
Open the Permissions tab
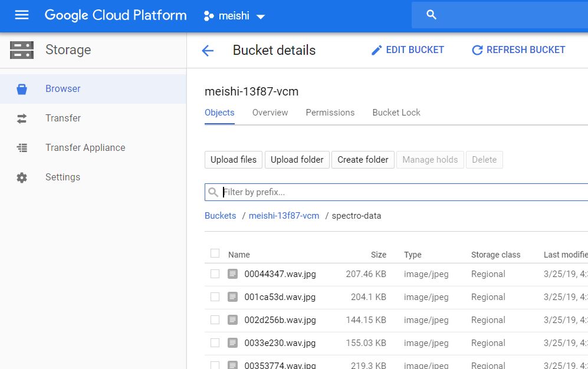(x=330, y=113)
